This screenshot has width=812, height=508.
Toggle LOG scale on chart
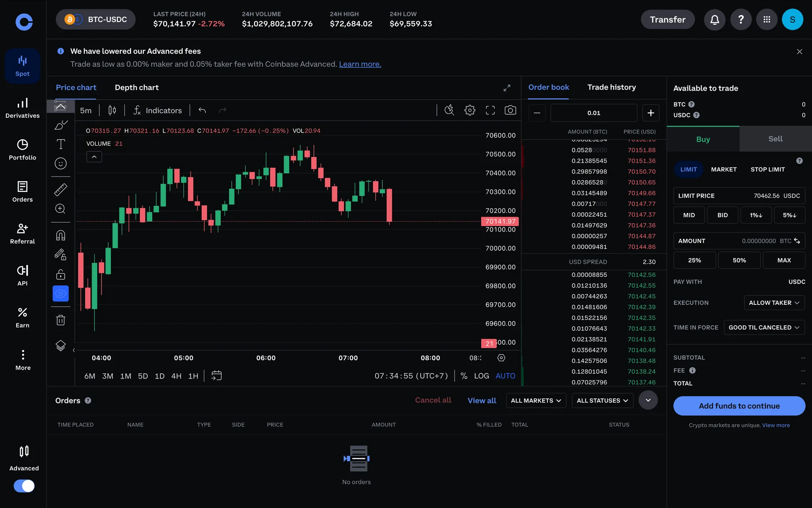pos(481,376)
